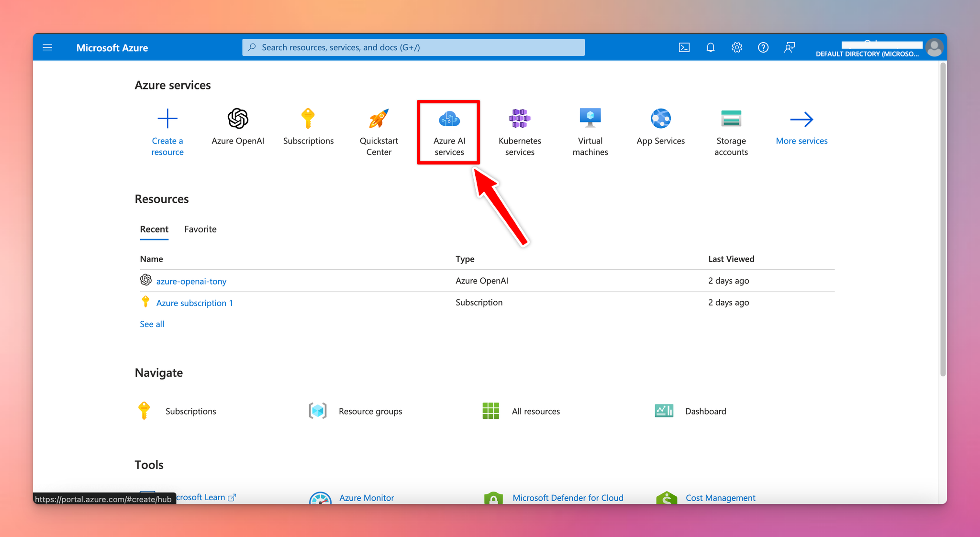Open Azure AI services
This screenshot has width=980, height=537.
pos(449,132)
